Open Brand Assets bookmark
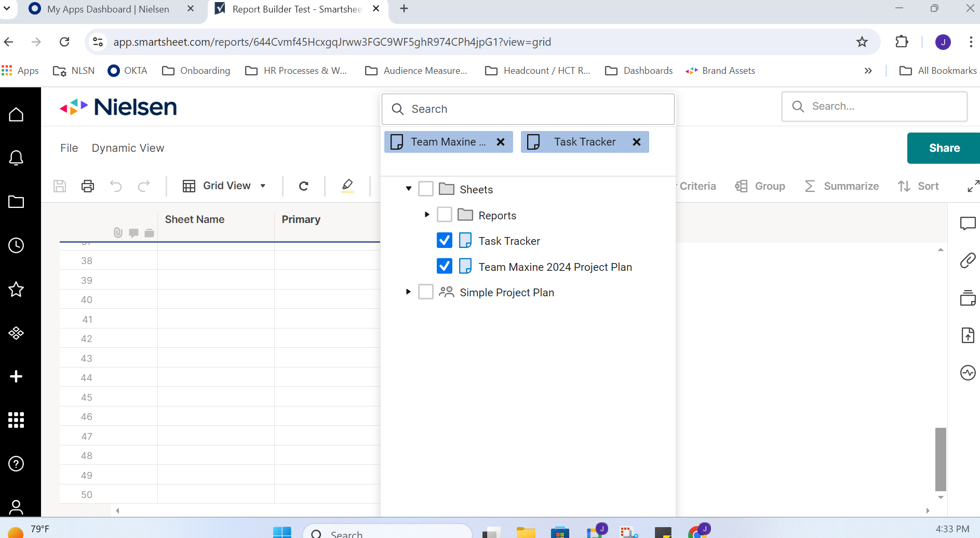Viewport: 980px width, 538px height. (x=720, y=71)
